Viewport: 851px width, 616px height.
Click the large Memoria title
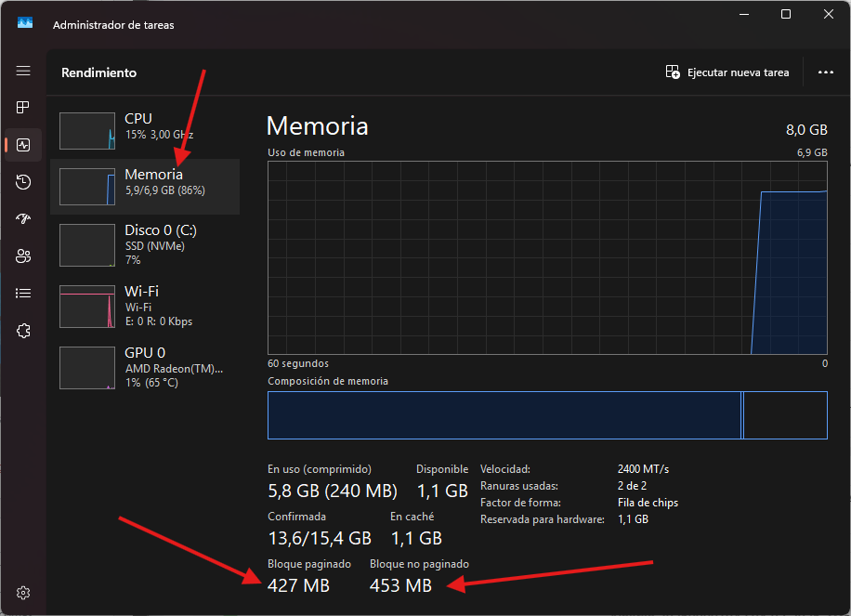(x=318, y=126)
